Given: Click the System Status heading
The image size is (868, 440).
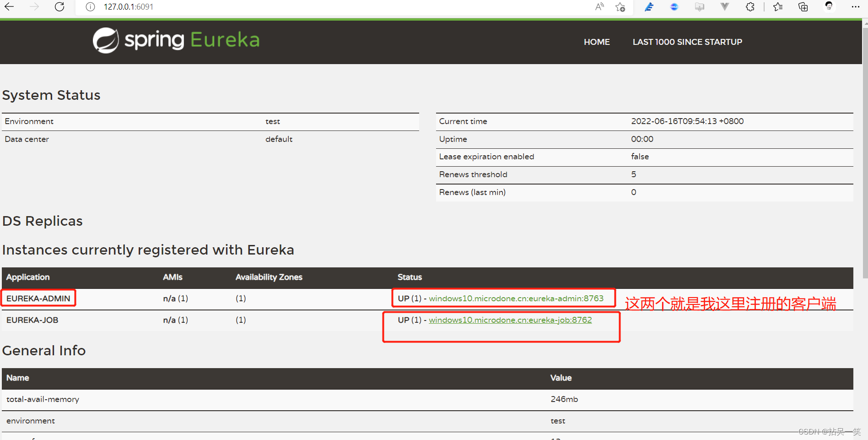Looking at the screenshot, I should pyautogui.click(x=51, y=95).
